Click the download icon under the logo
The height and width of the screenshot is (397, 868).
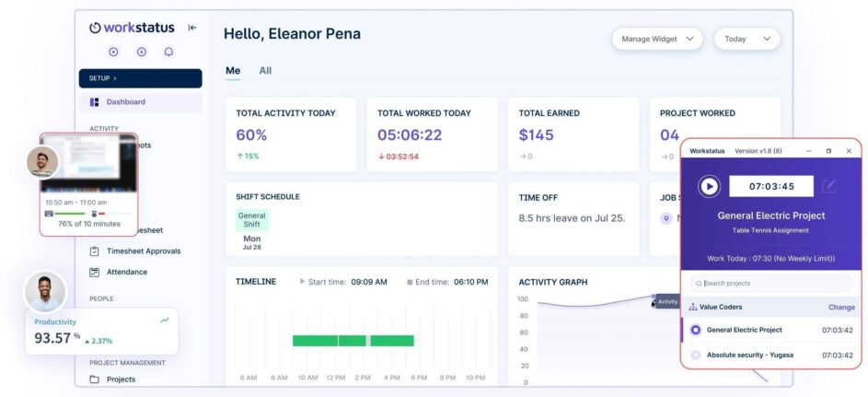[x=141, y=52]
